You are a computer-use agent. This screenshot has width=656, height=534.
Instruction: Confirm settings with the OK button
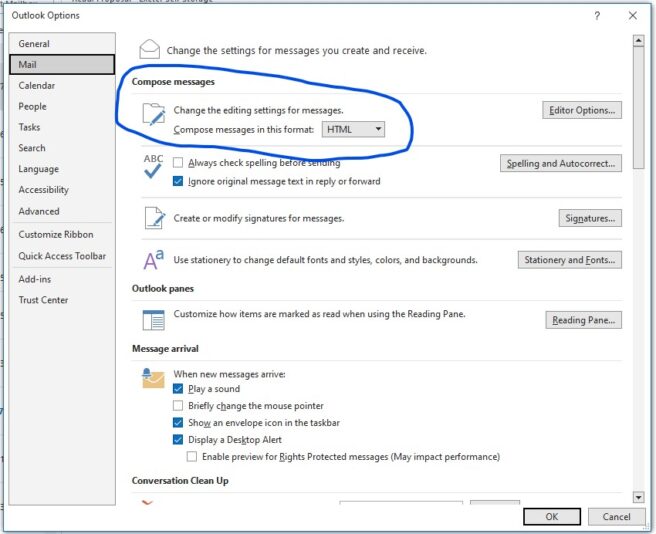tap(552, 517)
